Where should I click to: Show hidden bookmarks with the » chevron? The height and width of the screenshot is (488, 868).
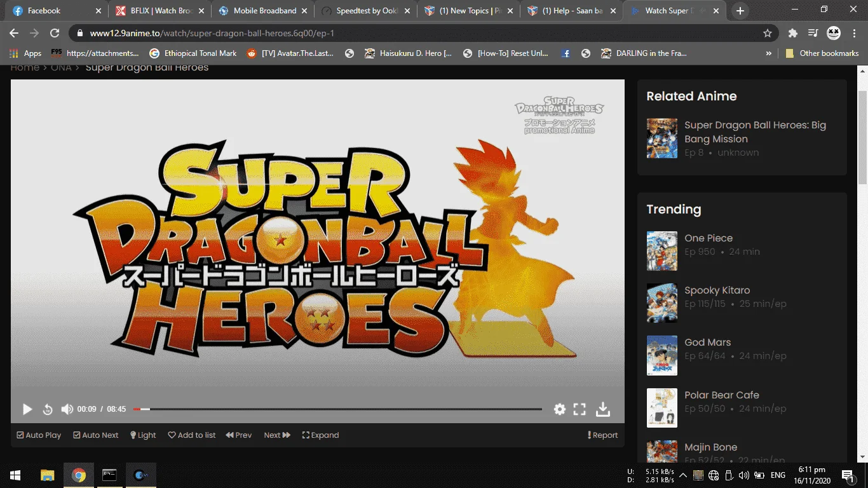pyautogui.click(x=769, y=53)
